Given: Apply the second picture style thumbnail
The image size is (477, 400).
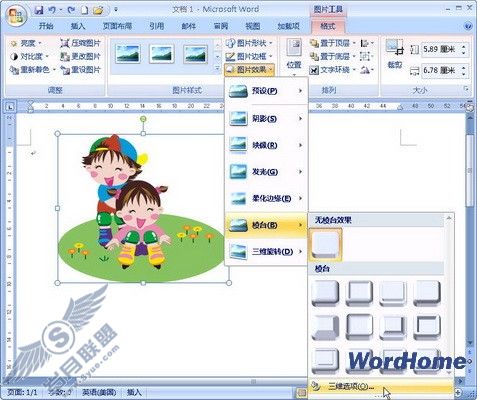Looking at the screenshot, I should click(x=162, y=54).
